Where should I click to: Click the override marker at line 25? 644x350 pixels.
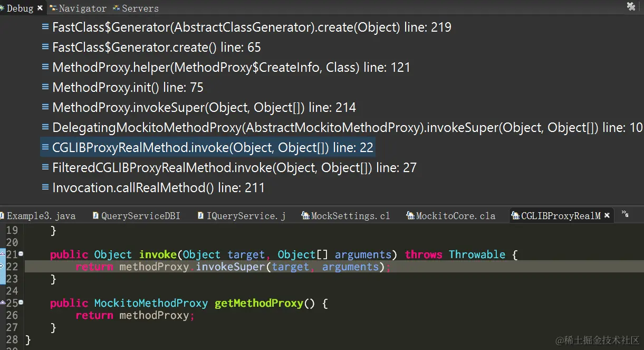point(3,302)
